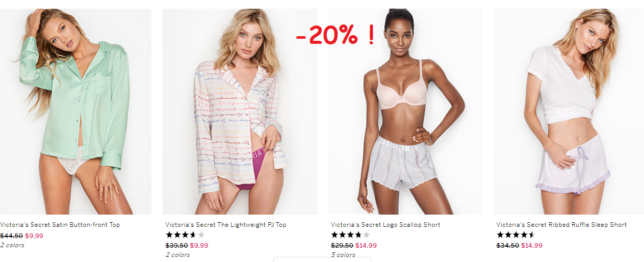This screenshot has height=262, width=644.
Task: Click the $14.99 sale price for Ruffle Sleep Short
Action: (532, 245)
